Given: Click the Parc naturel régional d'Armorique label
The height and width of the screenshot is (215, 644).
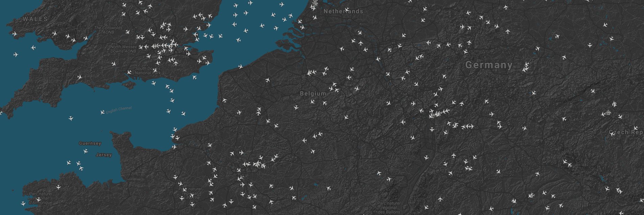Looking at the screenshot, I should (x=41, y=198).
